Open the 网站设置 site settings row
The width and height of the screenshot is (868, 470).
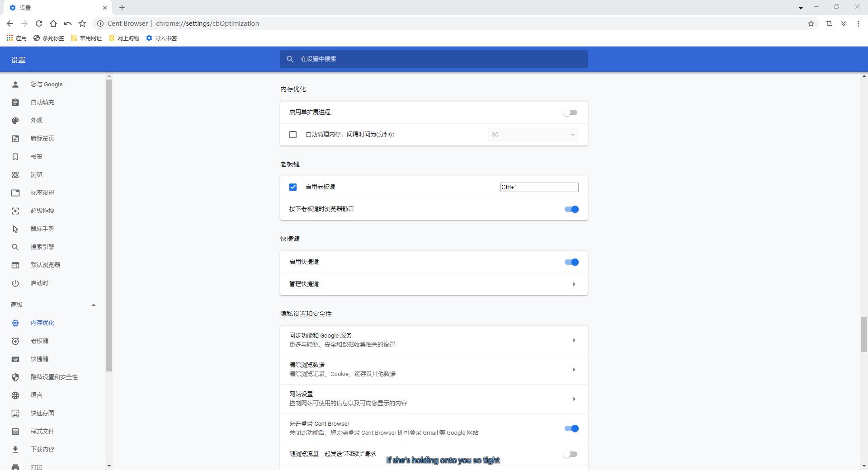[433, 399]
